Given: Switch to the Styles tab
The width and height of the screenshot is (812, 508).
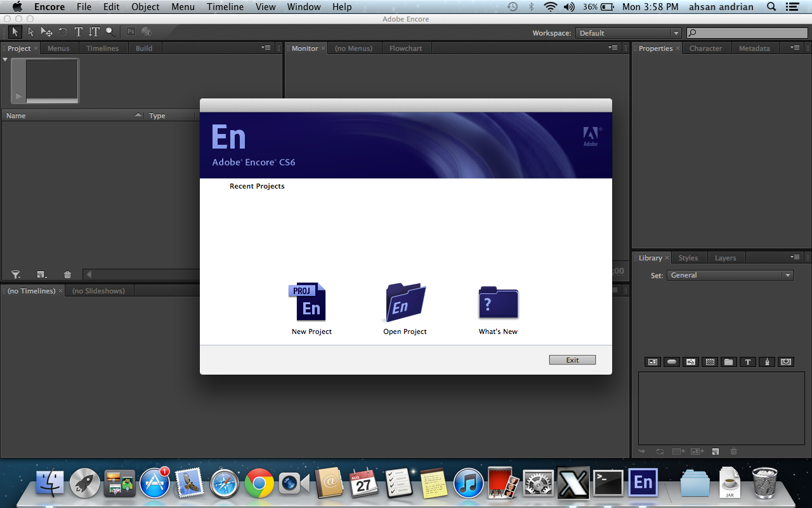Looking at the screenshot, I should (688, 258).
